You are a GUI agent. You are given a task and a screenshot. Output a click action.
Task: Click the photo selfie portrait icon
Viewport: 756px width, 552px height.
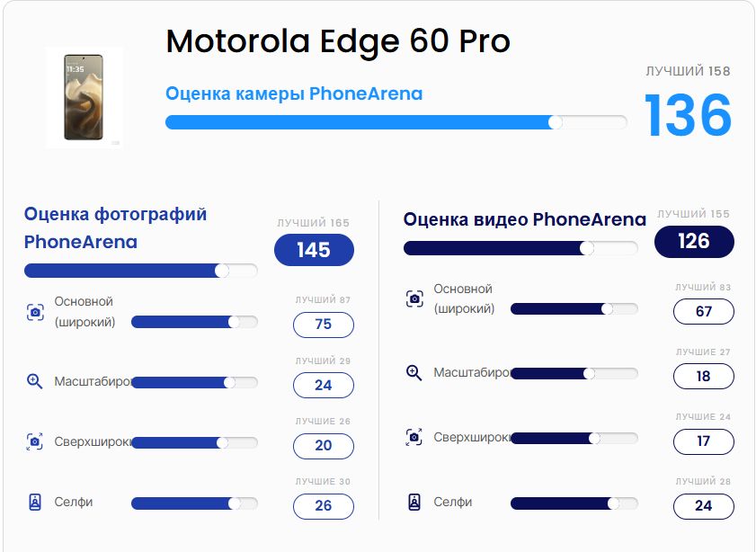tap(35, 503)
